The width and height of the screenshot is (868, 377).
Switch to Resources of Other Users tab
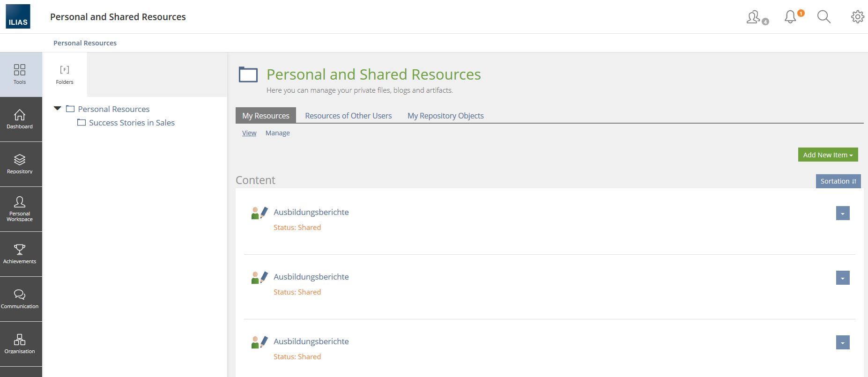(x=348, y=116)
